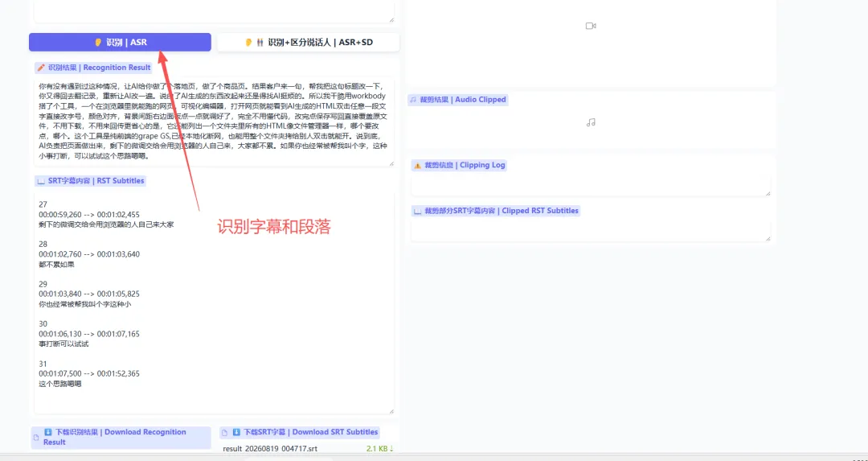This screenshot has width=868, height=461.
Task: Grab the SRT subtitles box resize handle
Action: [391, 410]
